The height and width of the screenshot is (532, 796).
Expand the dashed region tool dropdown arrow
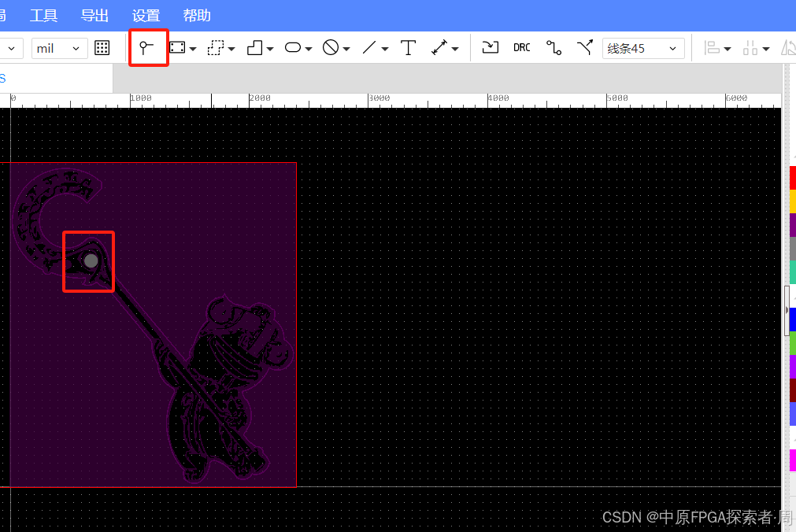click(x=231, y=50)
